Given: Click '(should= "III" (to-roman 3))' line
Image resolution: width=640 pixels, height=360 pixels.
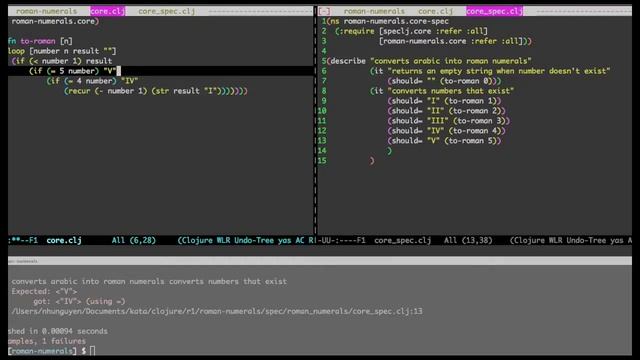Looking at the screenshot, I should point(449,121).
